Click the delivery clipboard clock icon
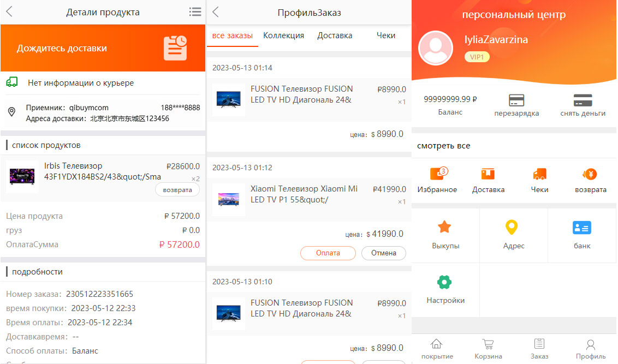Screen dimensions: 618x364 point(175,48)
